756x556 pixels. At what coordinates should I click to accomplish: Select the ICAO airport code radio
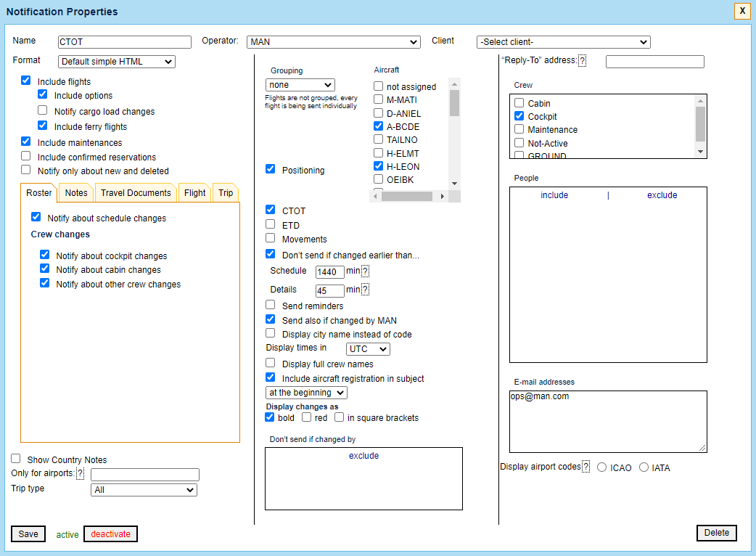click(x=601, y=467)
